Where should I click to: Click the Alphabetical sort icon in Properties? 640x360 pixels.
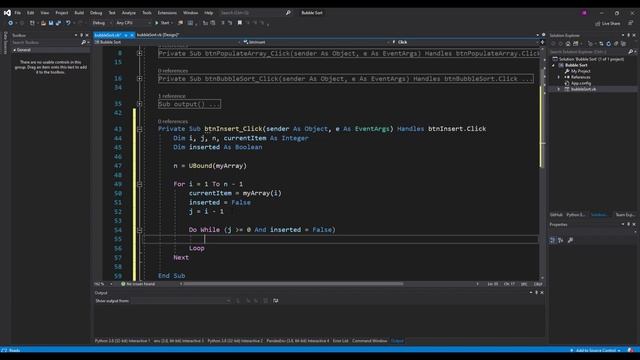point(561,240)
